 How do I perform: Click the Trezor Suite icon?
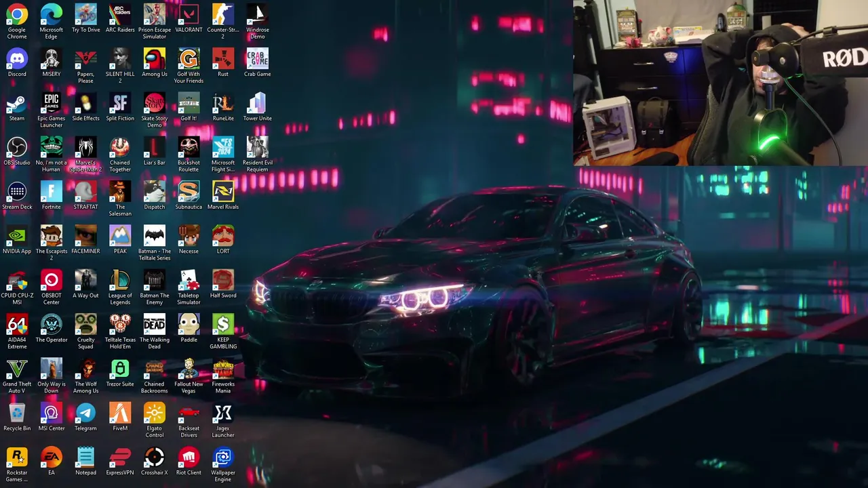tap(120, 369)
